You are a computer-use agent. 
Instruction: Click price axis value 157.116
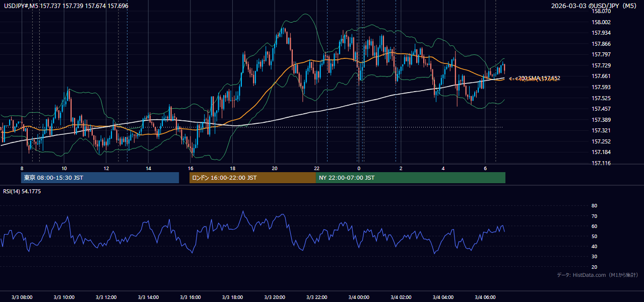601,163
